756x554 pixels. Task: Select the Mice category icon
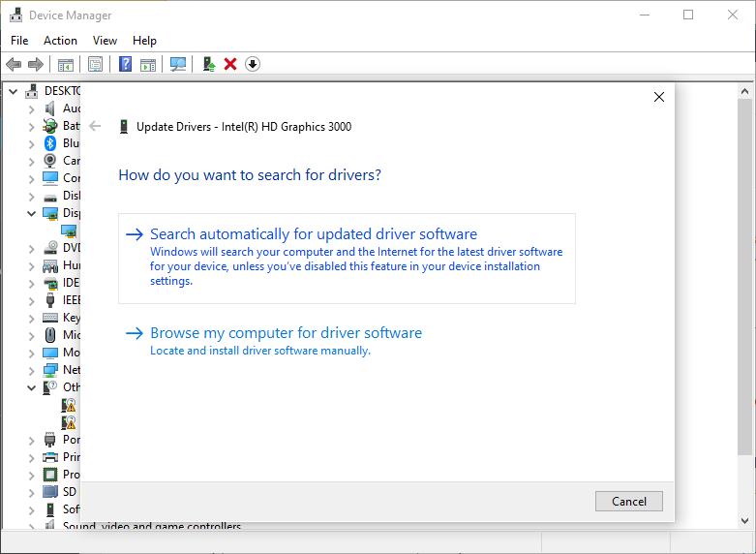click(x=50, y=335)
